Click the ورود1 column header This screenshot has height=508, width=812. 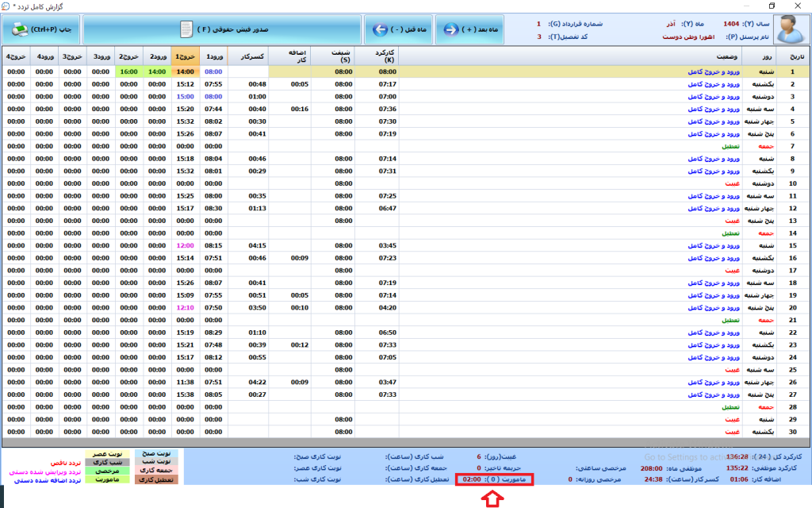pos(213,57)
